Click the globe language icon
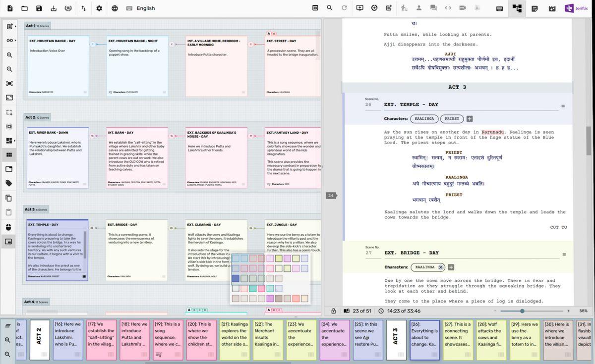This screenshot has height=364, width=595. click(x=115, y=8)
